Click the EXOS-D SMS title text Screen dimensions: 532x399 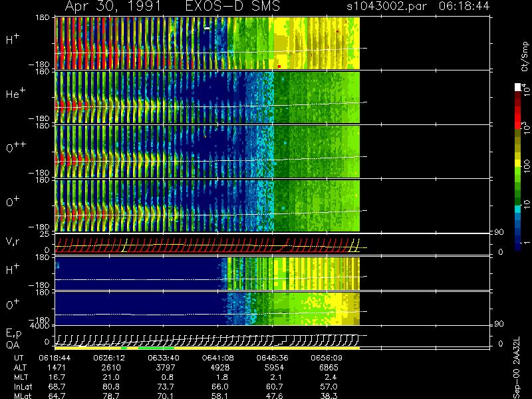(x=232, y=6)
